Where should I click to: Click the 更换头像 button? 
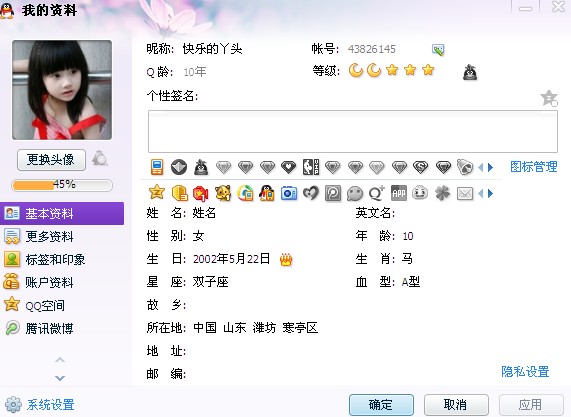pyautogui.click(x=51, y=160)
